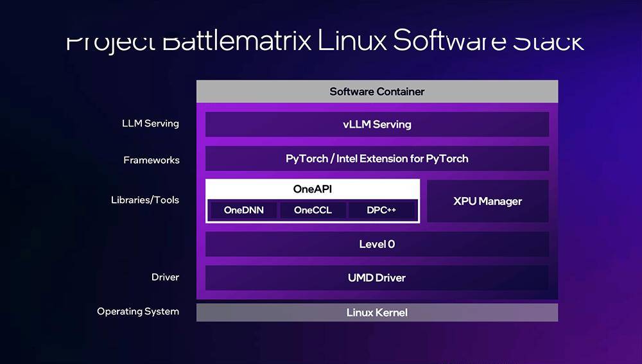Click the Project Battlematrix slide title

pos(325,41)
